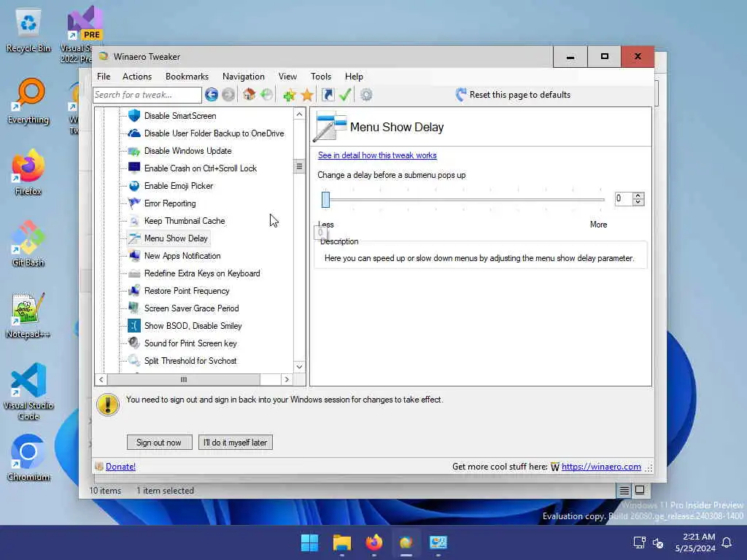Open the Actions menu
Screen dimensions: 747x560
tap(136, 76)
